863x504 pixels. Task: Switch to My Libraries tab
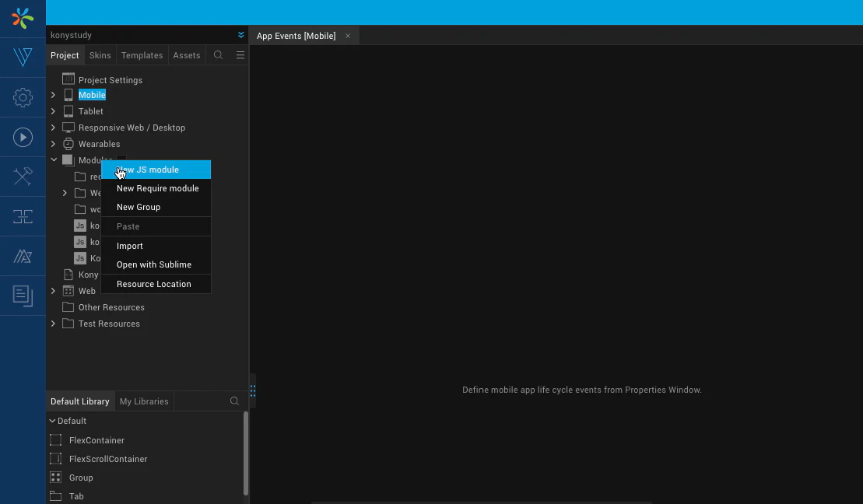coord(144,401)
